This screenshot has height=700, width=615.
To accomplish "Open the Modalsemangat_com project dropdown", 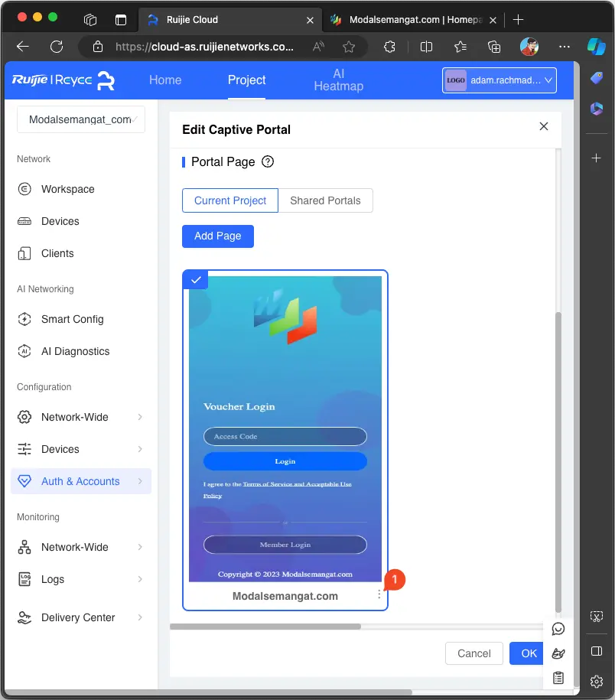I will (x=81, y=119).
